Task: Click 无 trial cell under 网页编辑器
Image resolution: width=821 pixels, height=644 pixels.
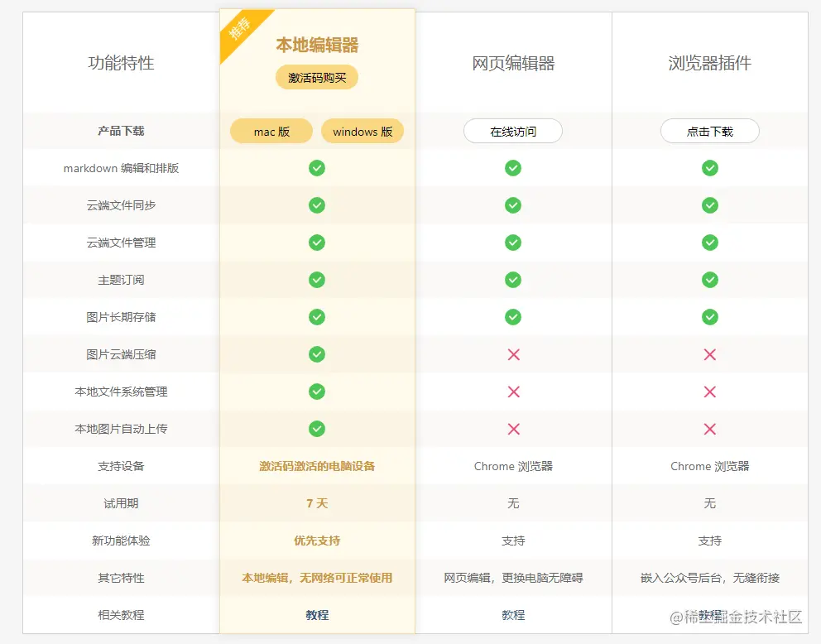Action: [513, 503]
